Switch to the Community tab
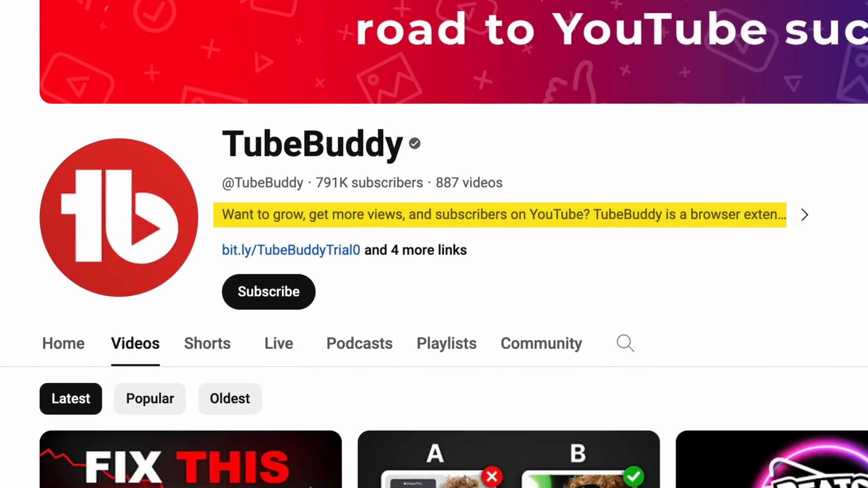 click(540, 343)
